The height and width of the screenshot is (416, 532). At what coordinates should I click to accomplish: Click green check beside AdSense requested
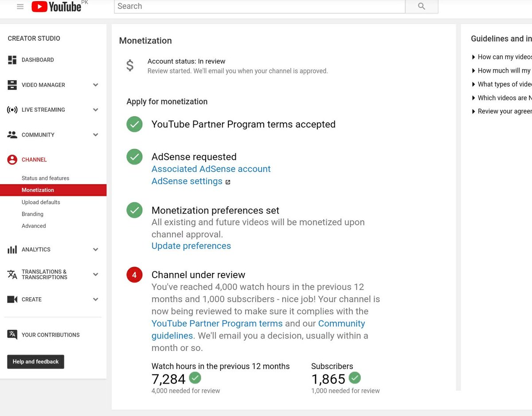coord(134,157)
